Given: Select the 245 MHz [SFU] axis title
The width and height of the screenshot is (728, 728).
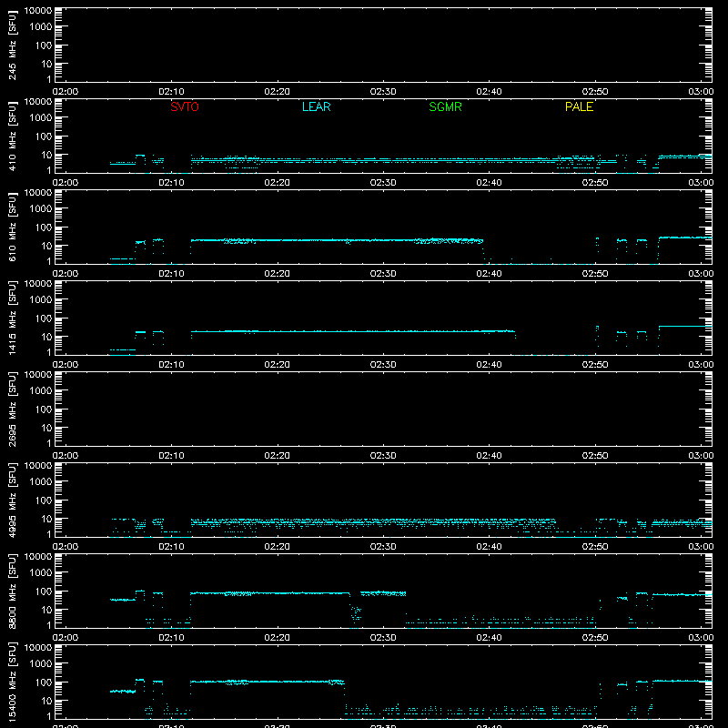Looking at the screenshot, I should tap(12, 45).
